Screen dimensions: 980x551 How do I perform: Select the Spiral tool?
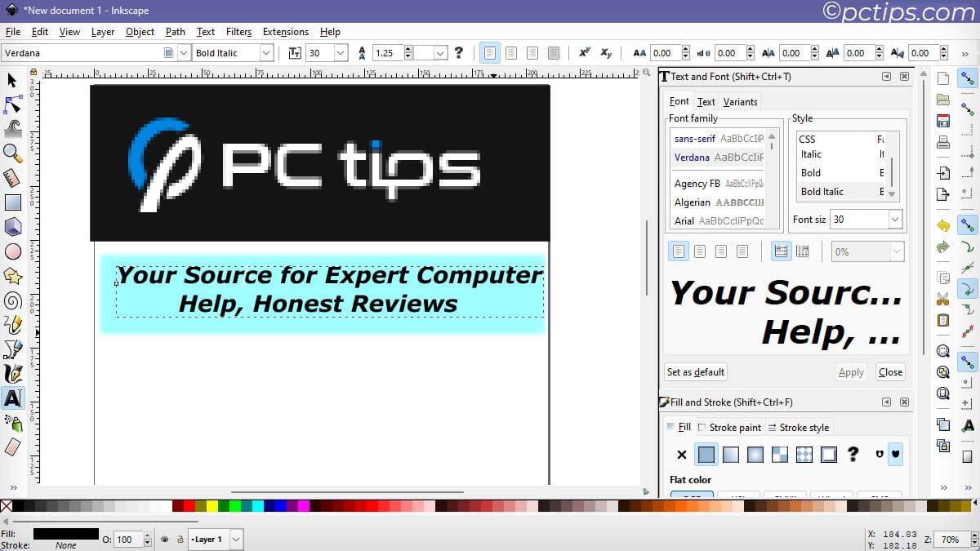[x=12, y=300]
